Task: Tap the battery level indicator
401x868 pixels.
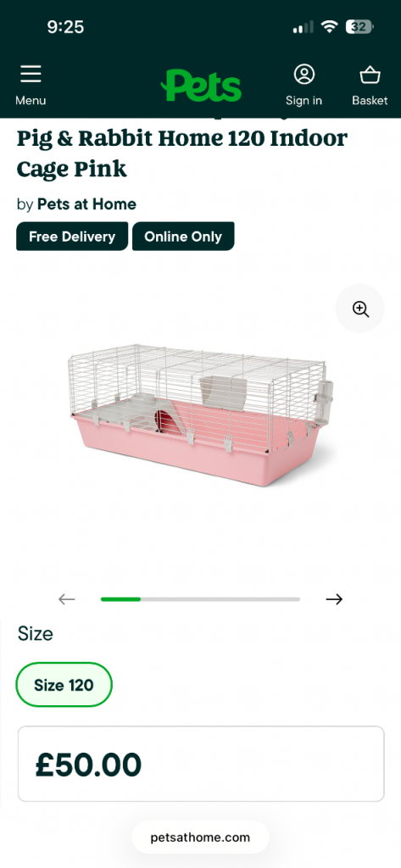Action: (x=359, y=26)
